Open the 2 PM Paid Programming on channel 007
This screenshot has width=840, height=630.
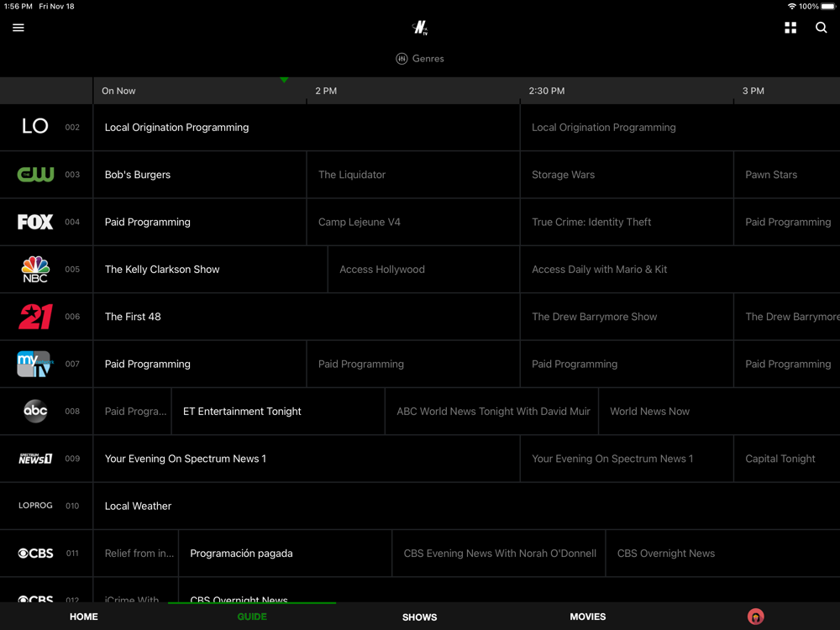(x=413, y=364)
